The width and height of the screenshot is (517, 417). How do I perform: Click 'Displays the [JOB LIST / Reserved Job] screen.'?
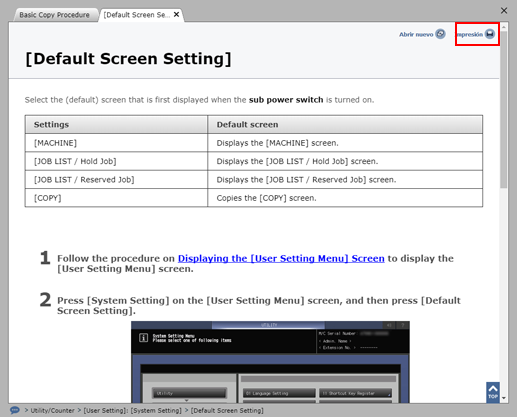click(x=345, y=180)
